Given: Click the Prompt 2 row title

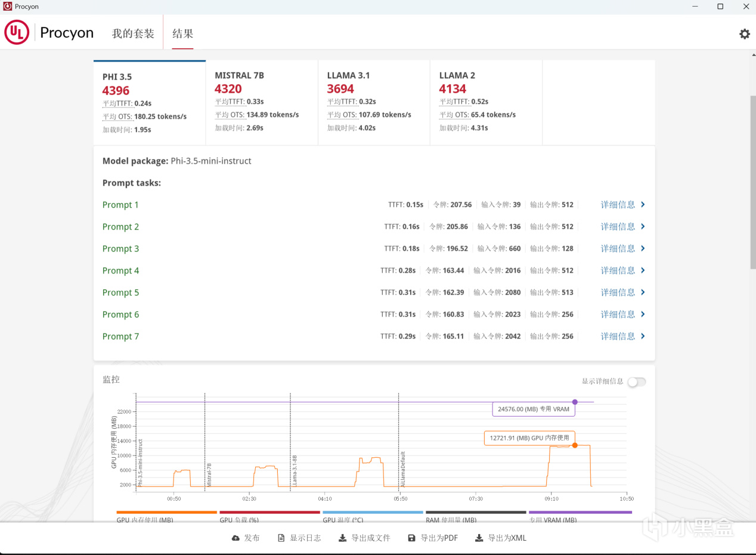Looking at the screenshot, I should coord(120,227).
